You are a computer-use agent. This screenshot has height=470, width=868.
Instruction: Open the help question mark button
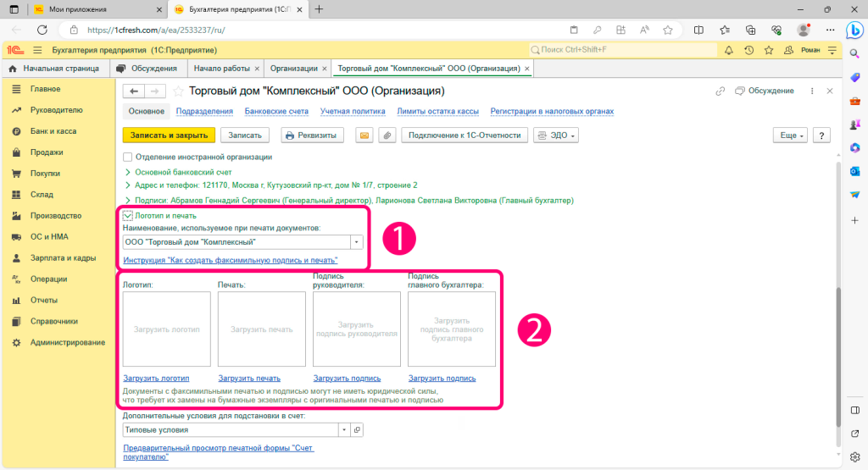click(821, 135)
